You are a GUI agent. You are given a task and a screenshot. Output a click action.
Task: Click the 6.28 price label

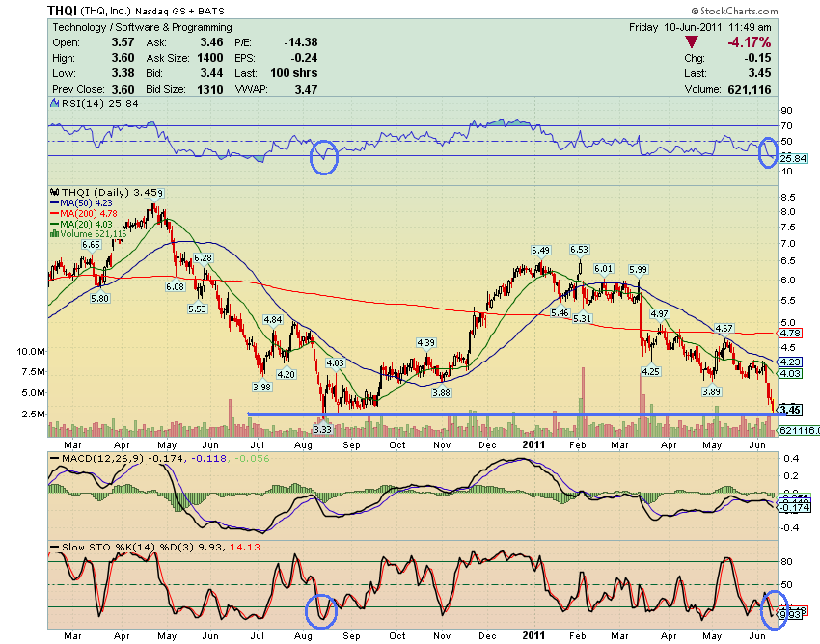pyautogui.click(x=203, y=258)
